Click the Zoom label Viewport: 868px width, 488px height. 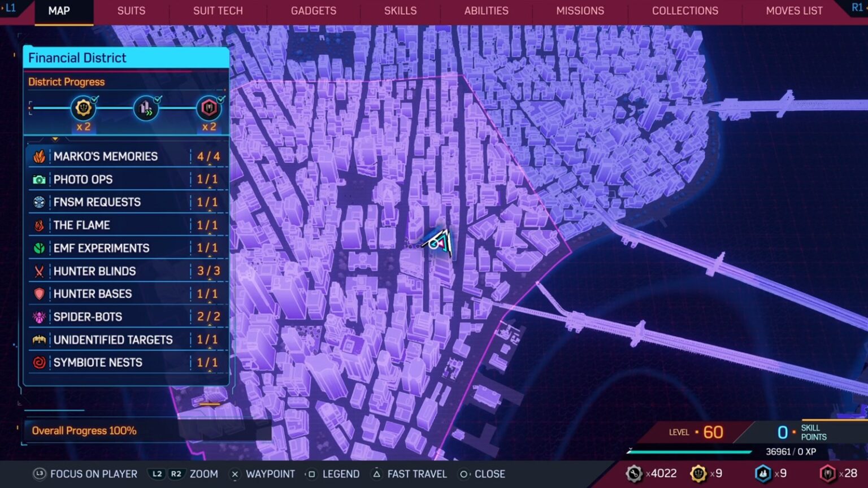pos(204,474)
